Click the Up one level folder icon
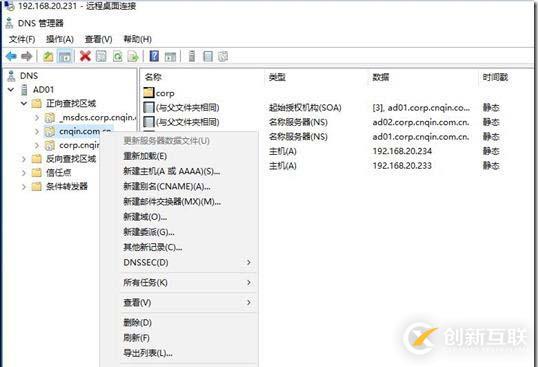The image size is (538, 367). tap(48, 56)
